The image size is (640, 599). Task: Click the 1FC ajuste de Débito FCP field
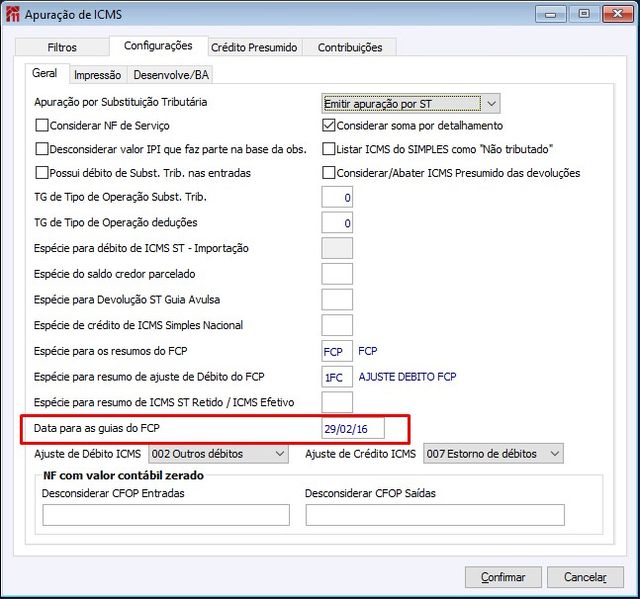337,377
